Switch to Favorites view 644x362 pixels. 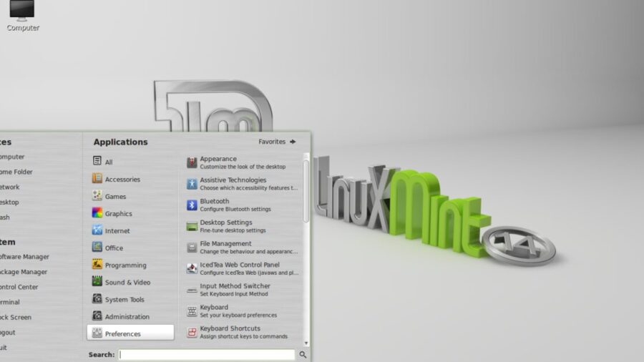pyautogui.click(x=277, y=142)
